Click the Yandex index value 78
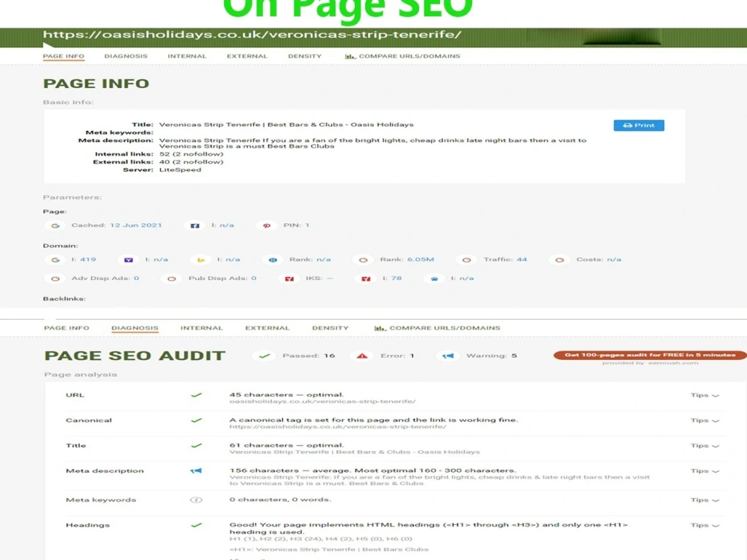 pyautogui.click(x=397, y=279)
